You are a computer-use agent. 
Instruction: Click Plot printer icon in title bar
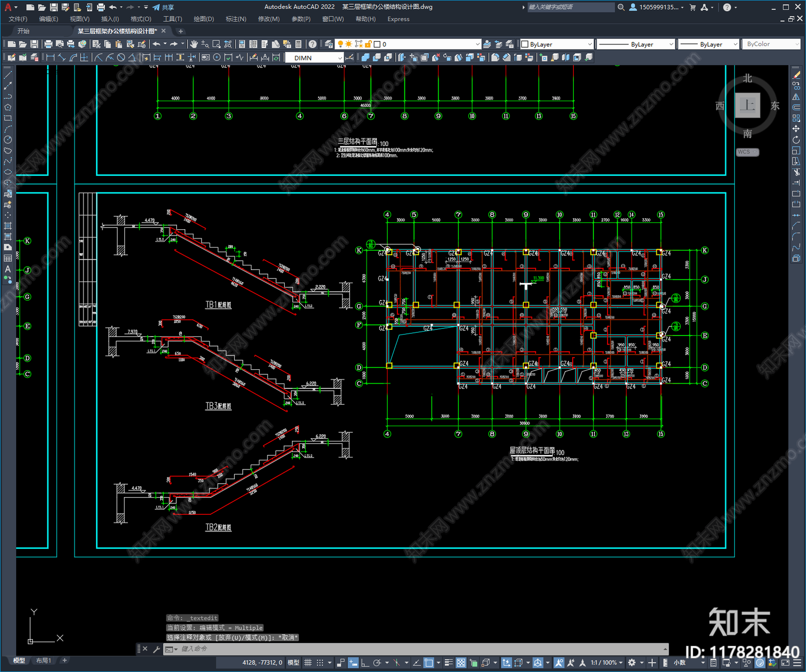(101, 7)
